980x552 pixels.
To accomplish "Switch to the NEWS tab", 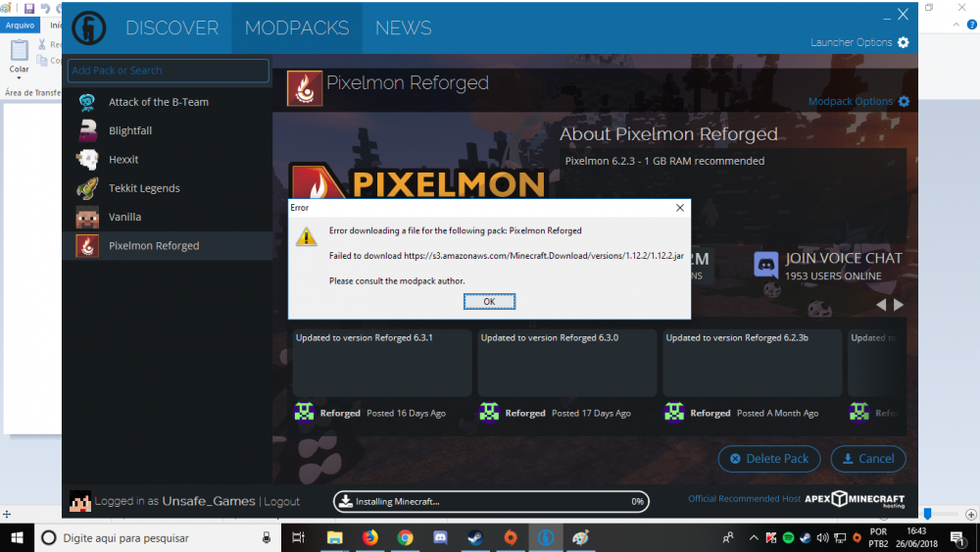I will coord(403,28).
